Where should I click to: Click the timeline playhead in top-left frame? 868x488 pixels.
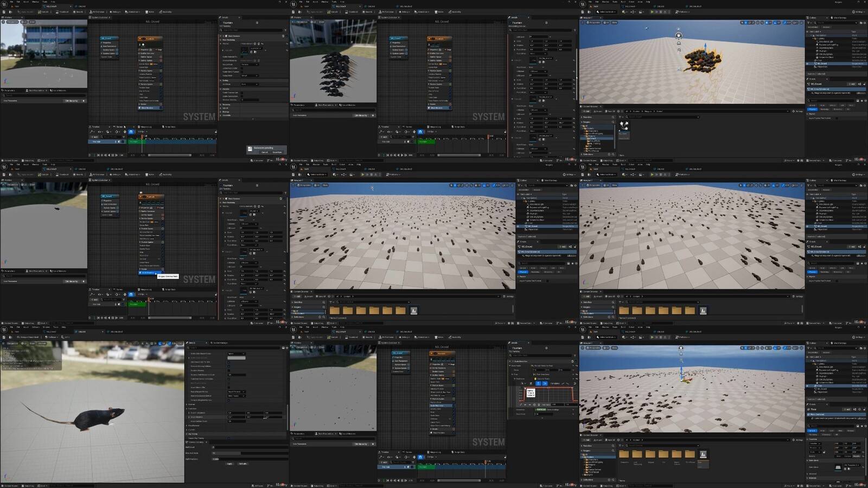142,136
